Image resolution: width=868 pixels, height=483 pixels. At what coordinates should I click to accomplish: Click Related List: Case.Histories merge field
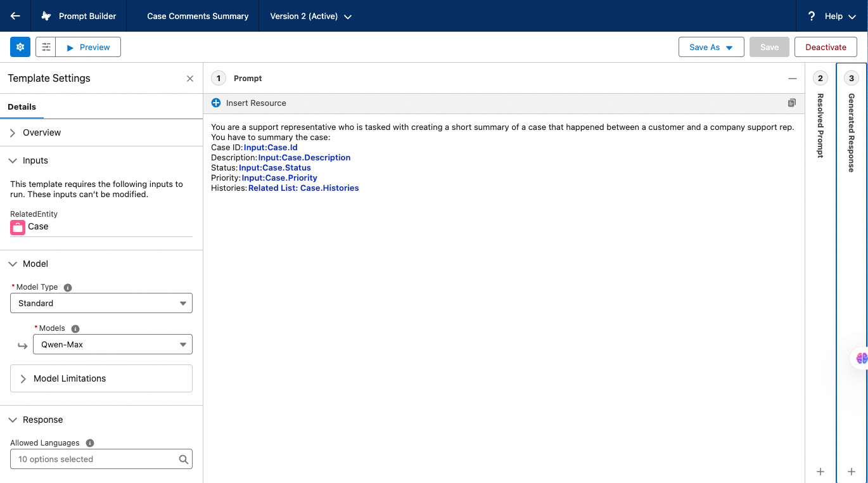[303, 188]
